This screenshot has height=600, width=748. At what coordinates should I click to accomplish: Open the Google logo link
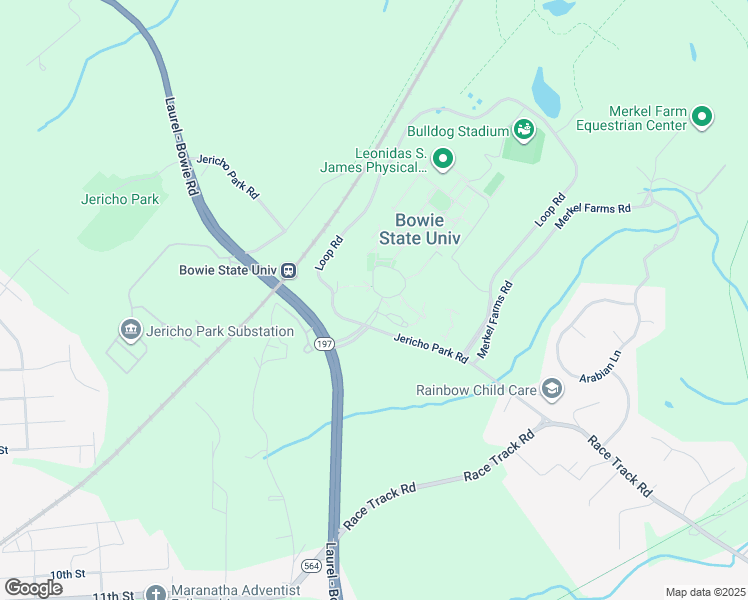point(34,588)
